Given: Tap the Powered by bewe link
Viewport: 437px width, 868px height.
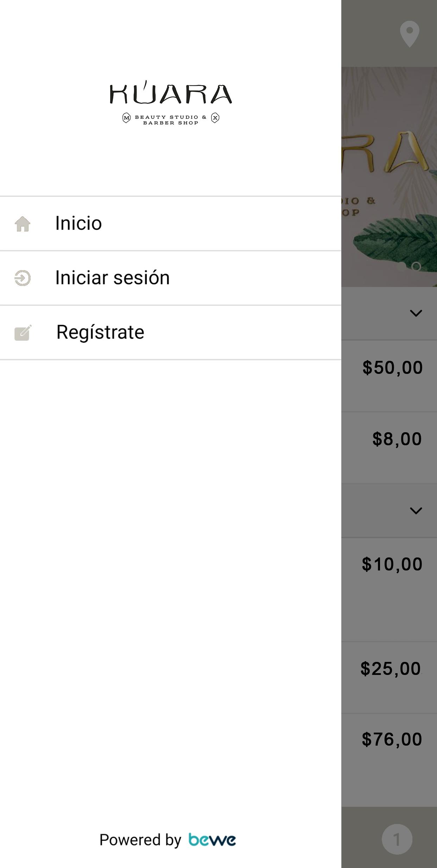Looking at the screenshot, I should click(167, 840).
